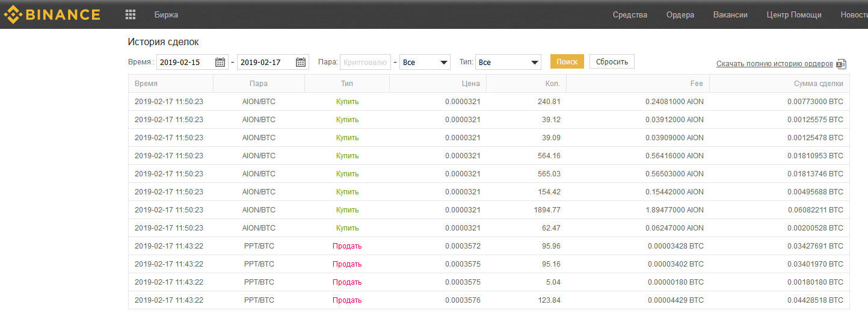Click Продать in the 123.84 row
The height and width of the screenshot is (331, 868).
click(x=347, y=300)
